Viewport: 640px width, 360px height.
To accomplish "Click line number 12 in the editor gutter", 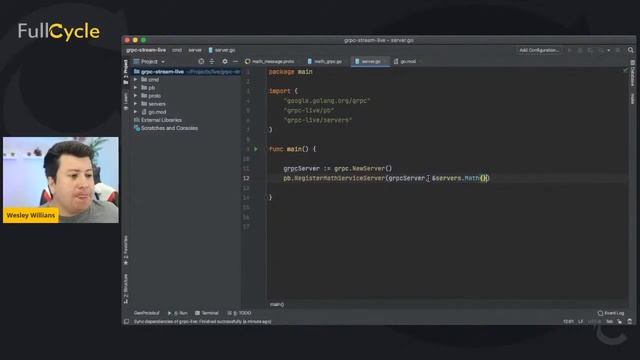I will point(246,178).
